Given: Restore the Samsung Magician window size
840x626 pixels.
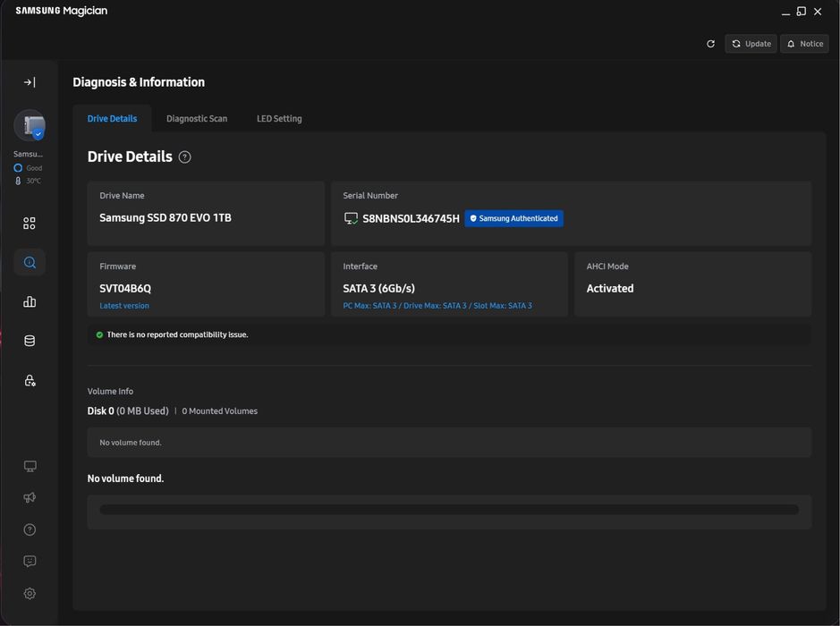Looking at the screenshot, I should 802,12.
